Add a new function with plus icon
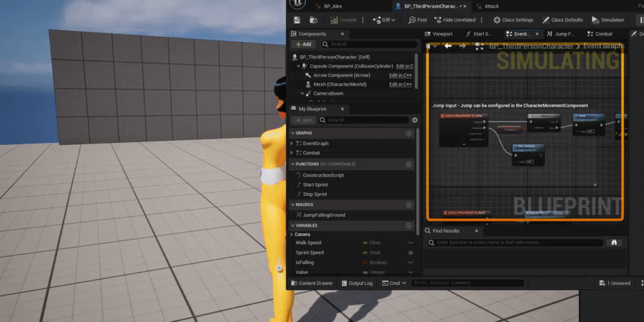The width and height of the screenshot is (644, 322). [409, 164]
